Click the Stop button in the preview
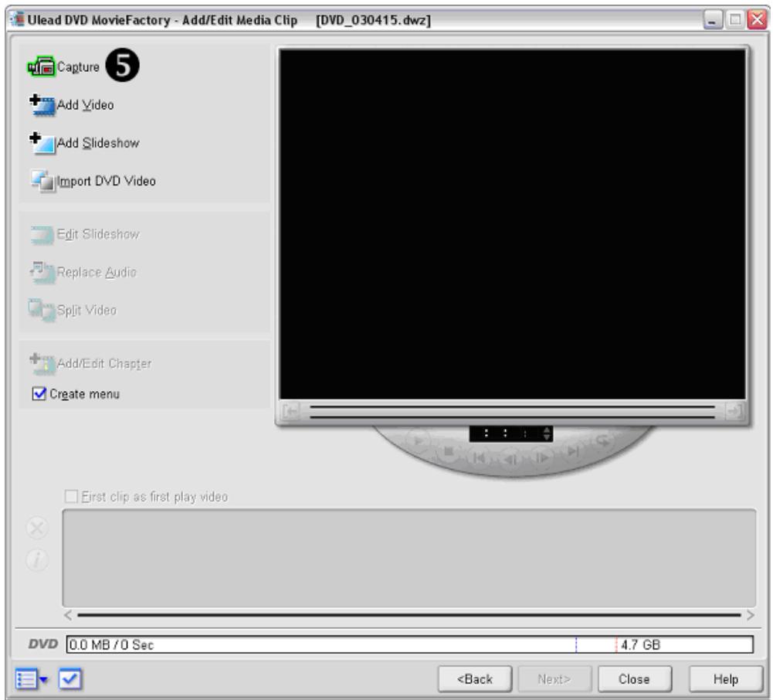Viewport: 773px width, 700px height. (448, 452)
